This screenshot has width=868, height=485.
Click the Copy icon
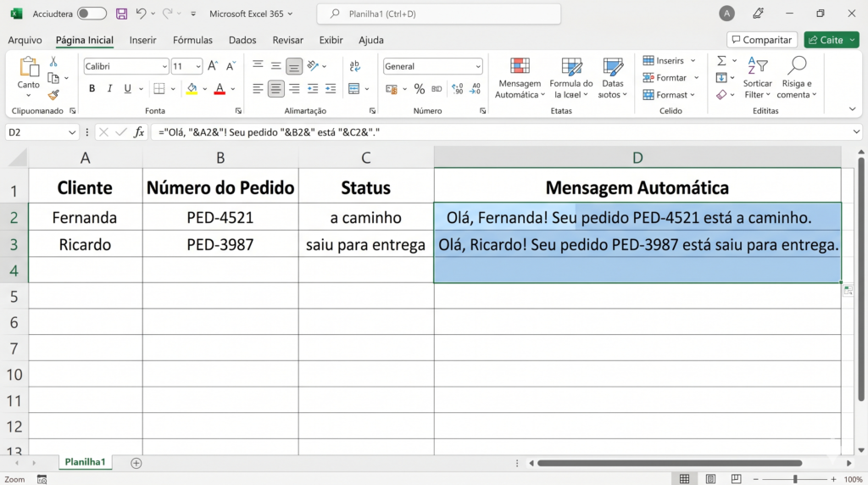tap(53, 78)
